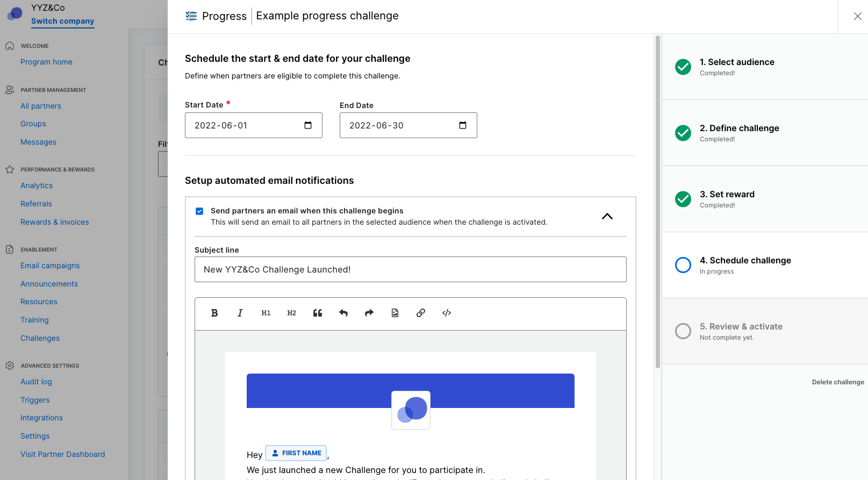Insert a blockquote in the email
Image resolution: width=868 pixels, height=480 pixels.
[318, 313]
